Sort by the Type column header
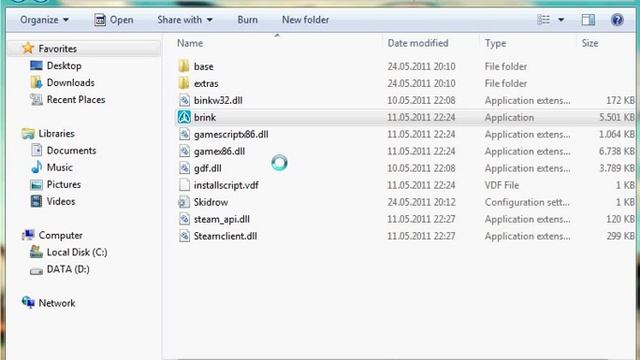 496,43
